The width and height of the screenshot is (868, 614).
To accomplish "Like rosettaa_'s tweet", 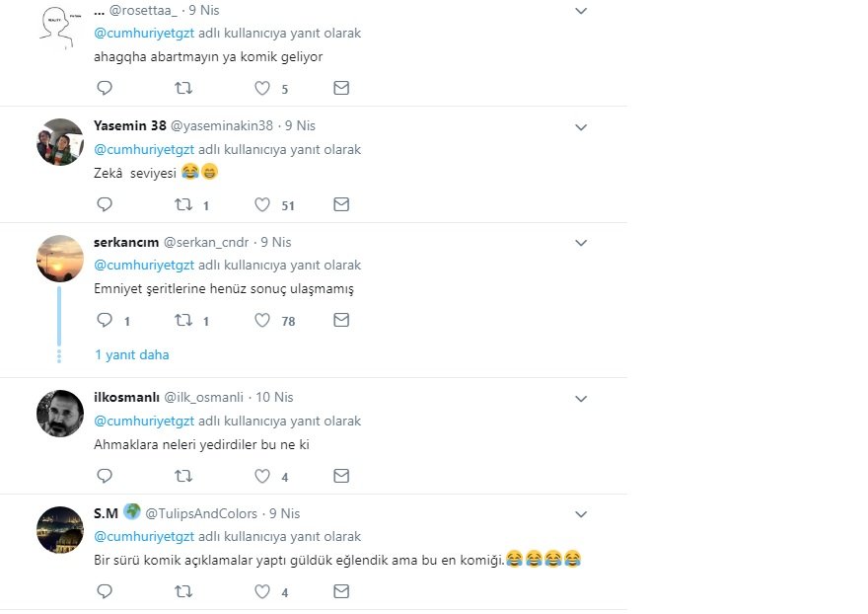I will click(262, 89).
